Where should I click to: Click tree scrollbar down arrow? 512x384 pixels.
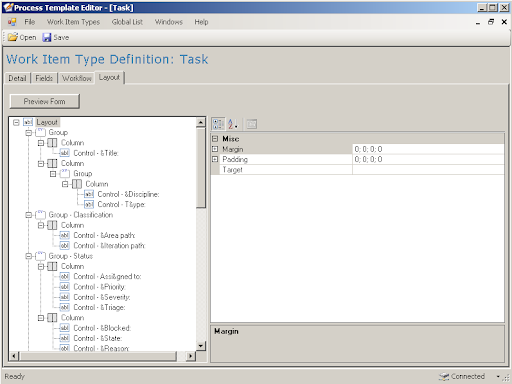coord(201,346)
